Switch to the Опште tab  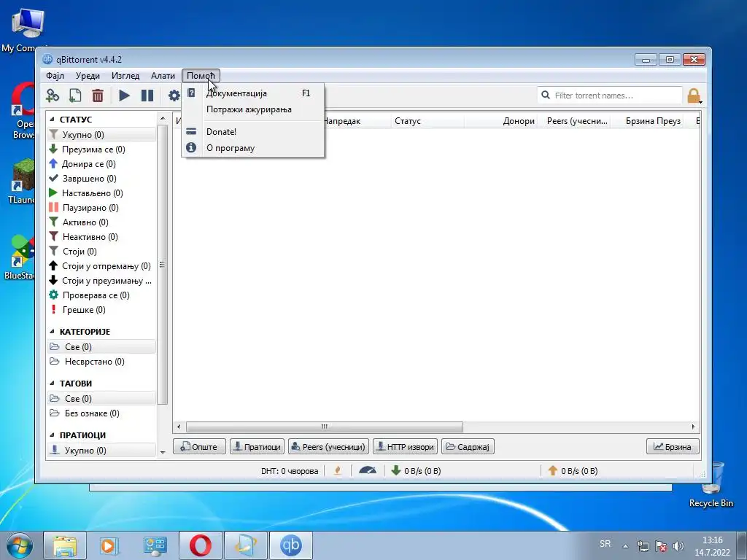[199, 447]
